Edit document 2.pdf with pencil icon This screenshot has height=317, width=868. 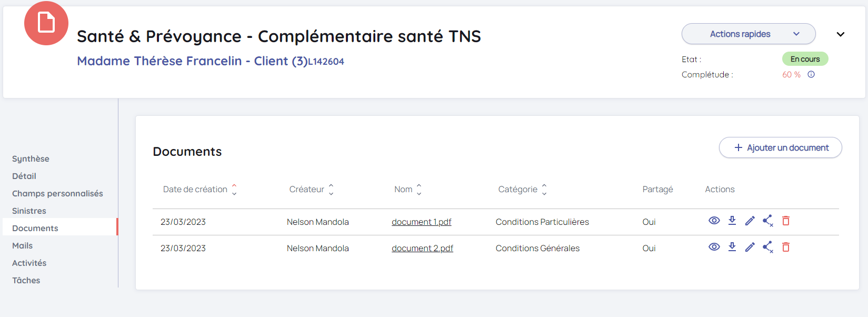[x=750, y=247]
